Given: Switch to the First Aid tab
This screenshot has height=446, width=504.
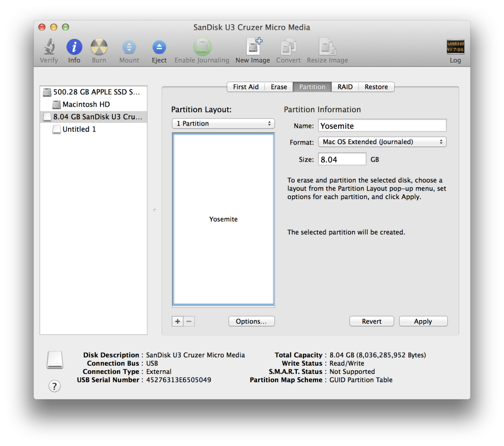Looking at the screenshot, I should (x=246, y=87).
